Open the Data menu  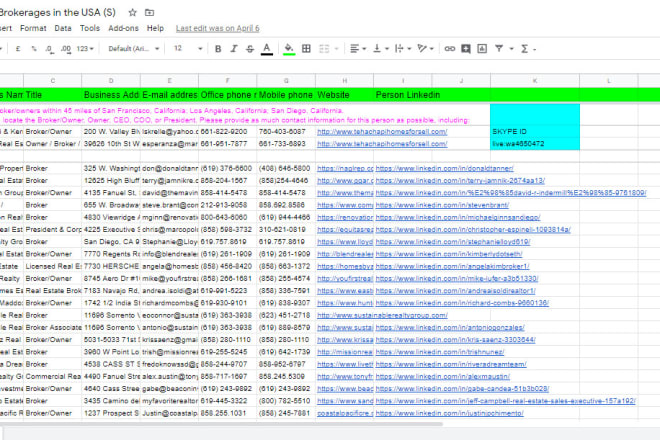pos(63,28)
